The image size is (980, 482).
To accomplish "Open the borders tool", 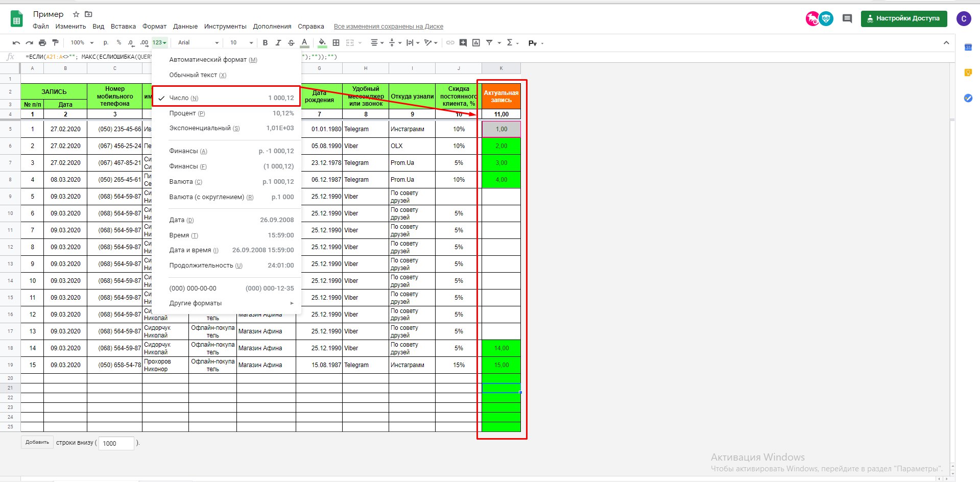I will point(336,43).
